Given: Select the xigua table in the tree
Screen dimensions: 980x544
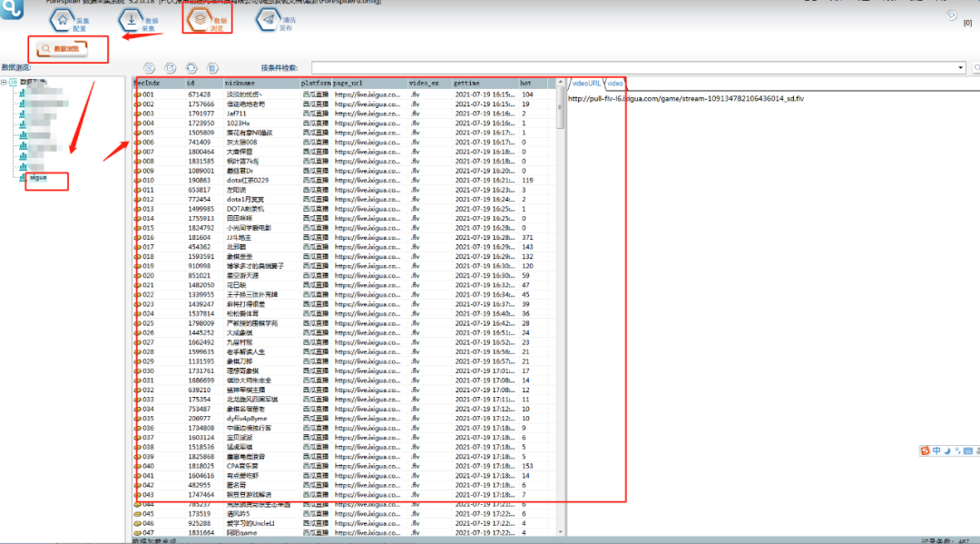Looking at the screenshot, I should [x=38, y=178].
